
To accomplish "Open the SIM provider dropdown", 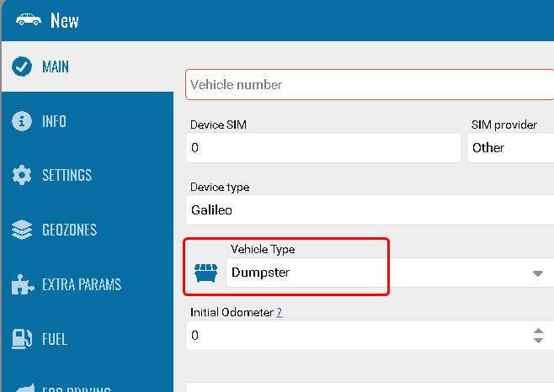I will pos(509,148).
